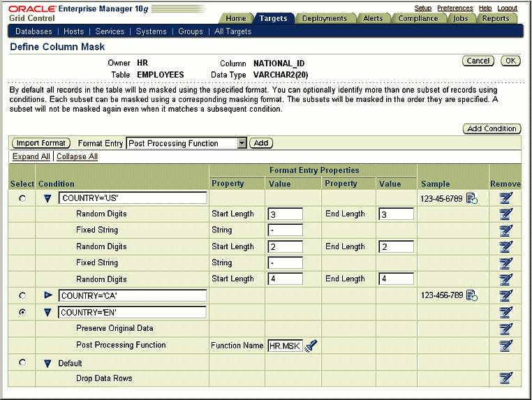The width and height of the screenshot is (532, 400).
Task: Expand the COUNTRY='CA' condition
Action: [48, 295]
